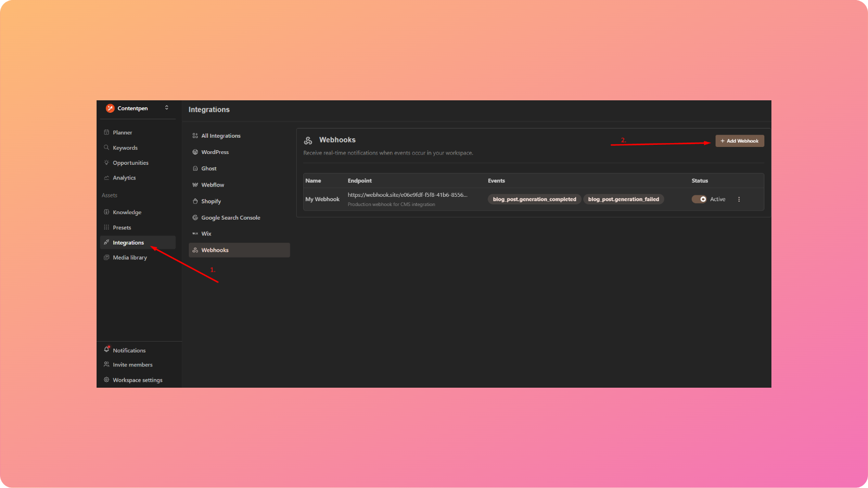Image resolution: width=868 pixels, height=488 pixels.
Task: Select the WordPress integration icon
Action: point(195,152)
